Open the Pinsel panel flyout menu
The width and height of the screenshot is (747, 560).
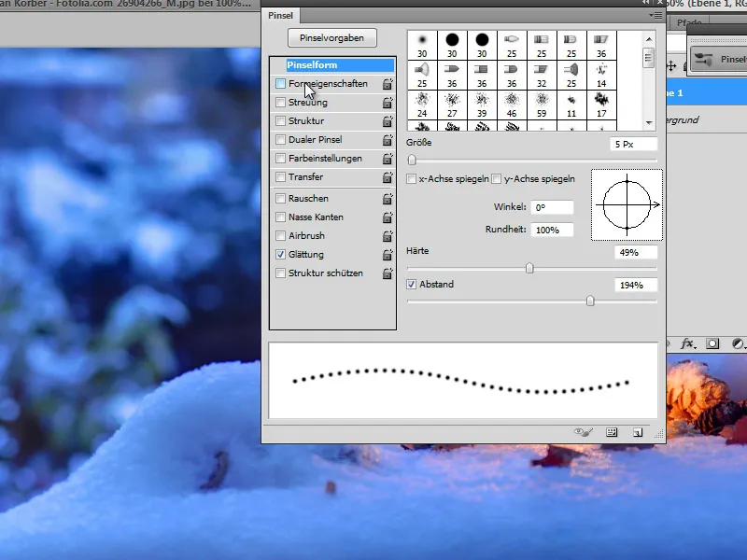click(x=655, y=15)
